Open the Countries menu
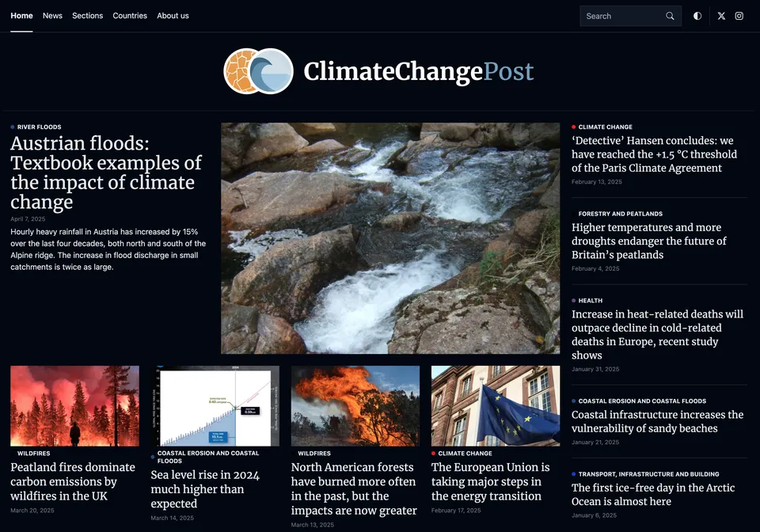Screen dimensions: 760x532 coord(130,16)
